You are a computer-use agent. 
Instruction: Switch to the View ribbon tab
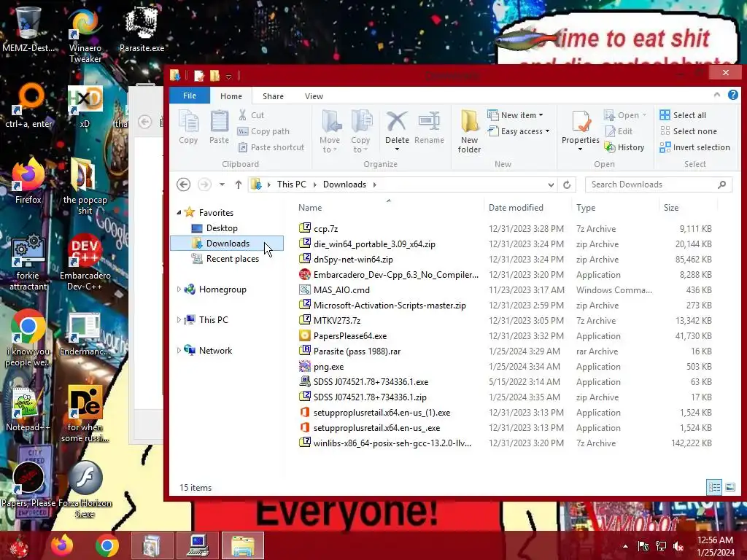[314, 96]
